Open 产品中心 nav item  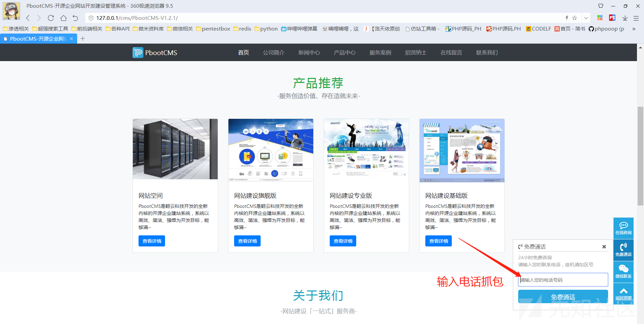coord(345,53)
